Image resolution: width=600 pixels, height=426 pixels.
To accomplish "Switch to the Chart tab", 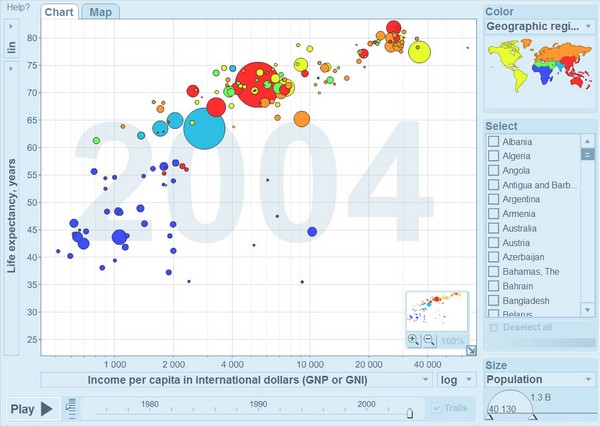I will tap(59, 12).
